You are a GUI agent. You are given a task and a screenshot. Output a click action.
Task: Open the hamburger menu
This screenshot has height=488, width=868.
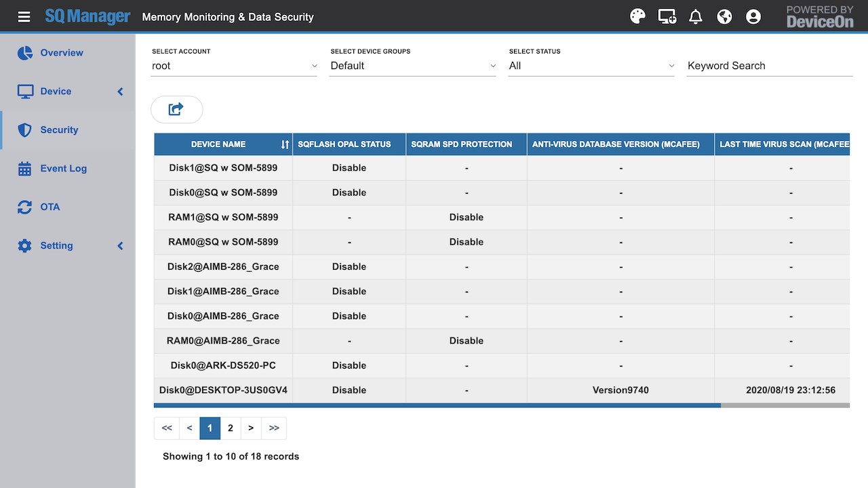24,16
